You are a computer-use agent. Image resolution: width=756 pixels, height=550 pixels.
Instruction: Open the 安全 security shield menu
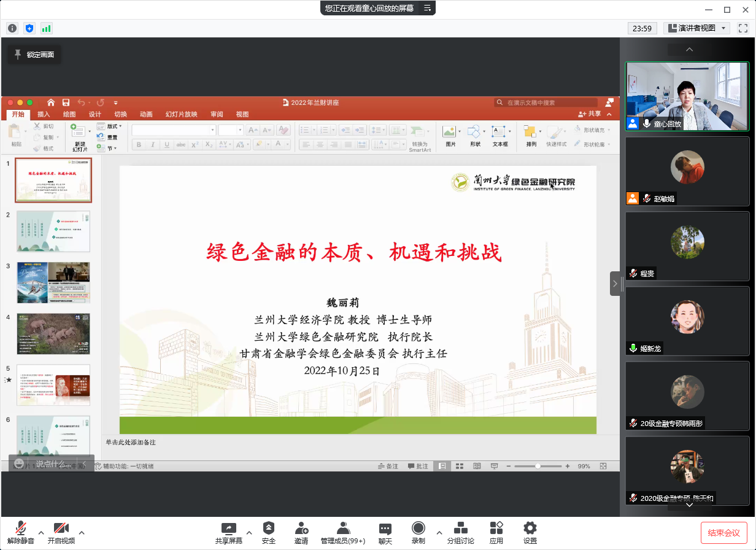coord(269,532)
